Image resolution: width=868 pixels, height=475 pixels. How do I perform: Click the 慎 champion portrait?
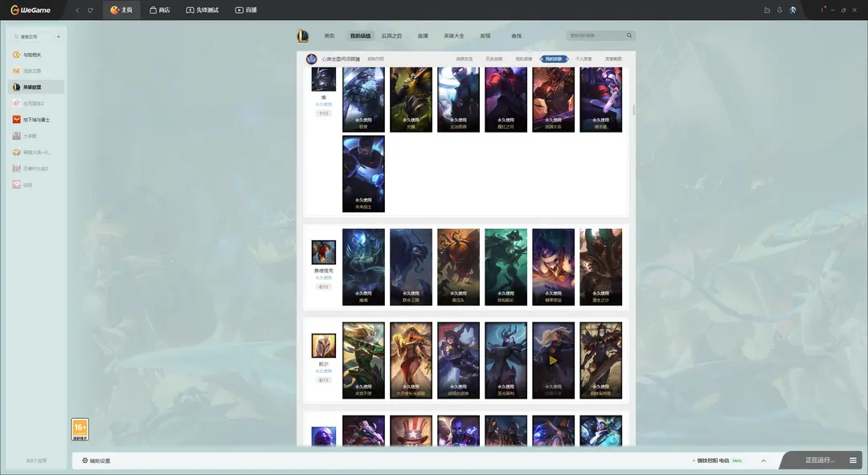324,79
